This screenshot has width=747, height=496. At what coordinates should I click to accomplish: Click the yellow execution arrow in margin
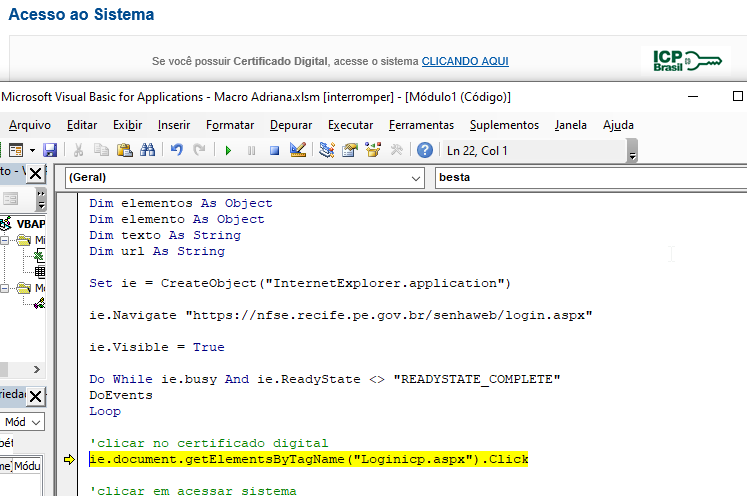point(69,459)
